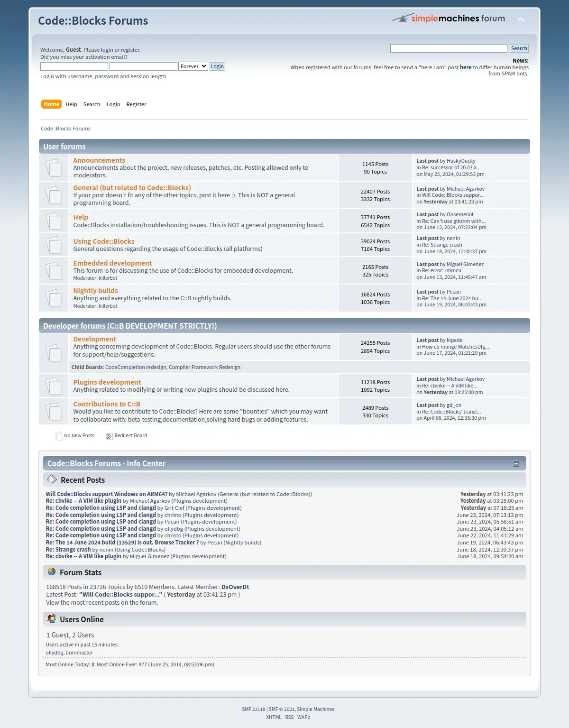The width and height of the screenshot is (569, 728).
Task: Click the Forum Stats pie chart icon
Action: click(x=52, y=571)
